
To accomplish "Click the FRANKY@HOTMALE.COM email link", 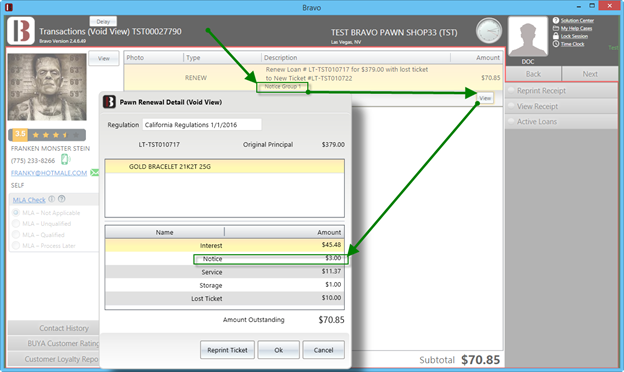I will [x=49, y=173].
